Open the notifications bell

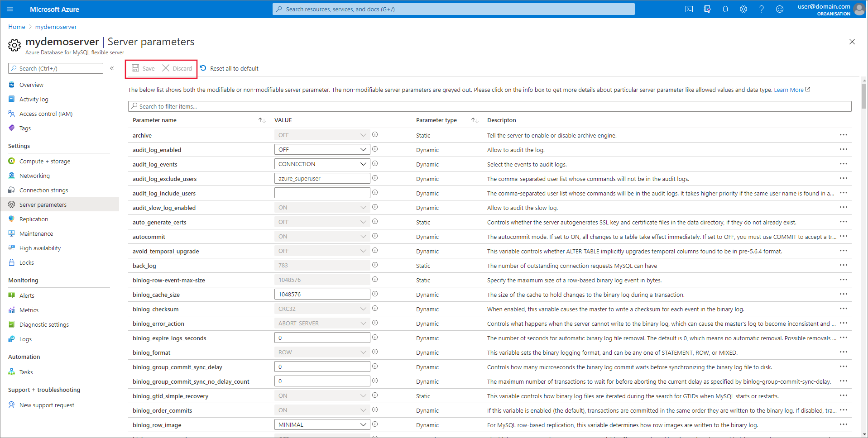(x=725, y=9)
